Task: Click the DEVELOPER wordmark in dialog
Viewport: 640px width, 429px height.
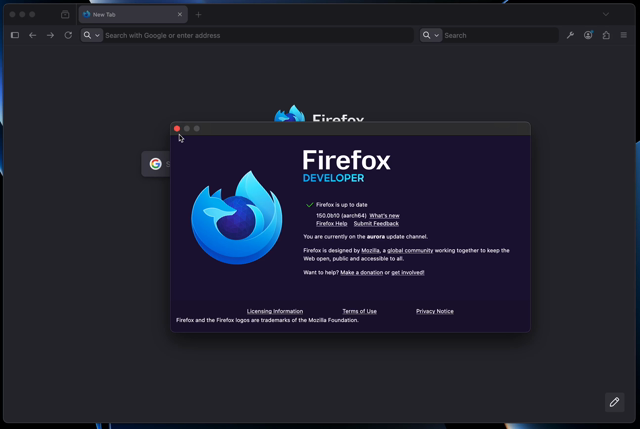Action: click(333, 178)
